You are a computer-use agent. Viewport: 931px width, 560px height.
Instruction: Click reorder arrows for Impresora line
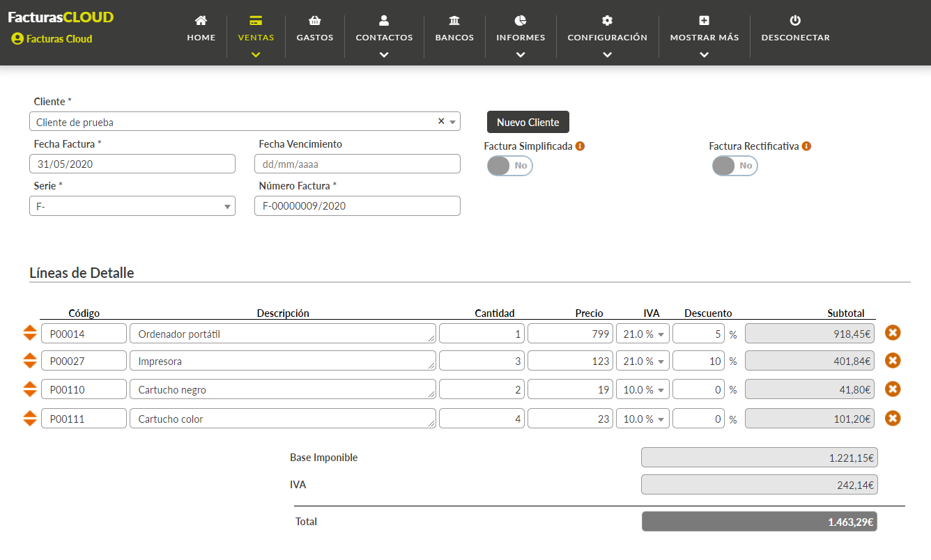(x=29, y=361)
